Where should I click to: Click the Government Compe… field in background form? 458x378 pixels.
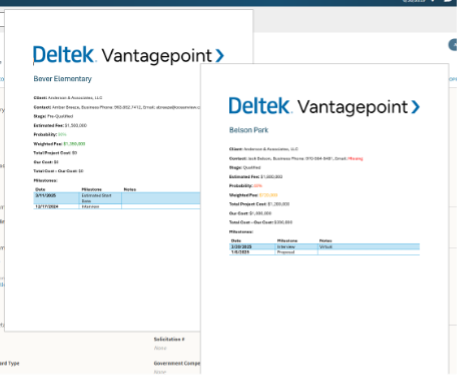point(177,367)
